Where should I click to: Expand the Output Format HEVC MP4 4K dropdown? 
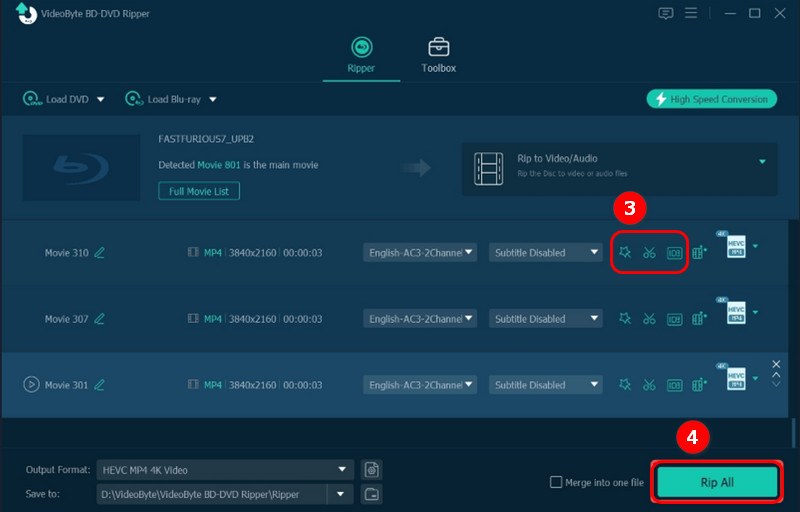pos(344,470)
